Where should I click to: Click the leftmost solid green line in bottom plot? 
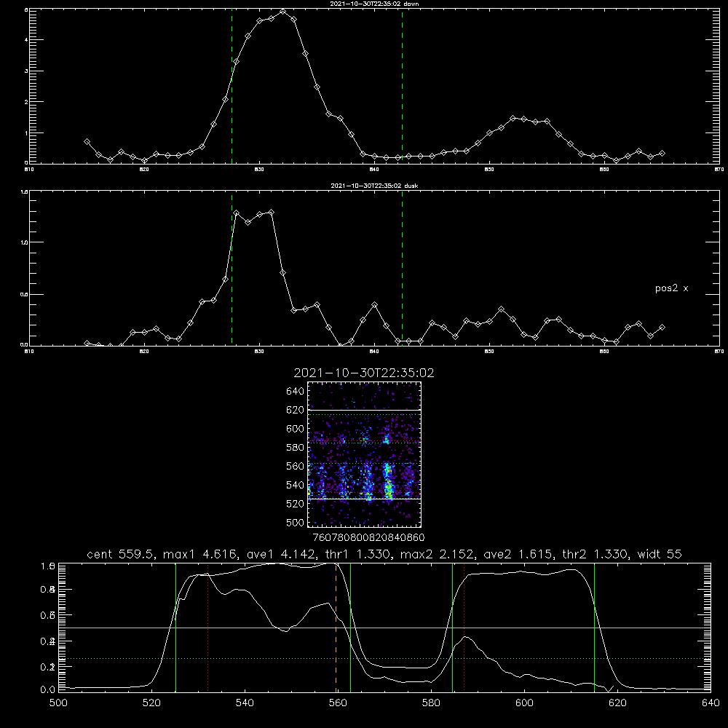tap(175, 628)
